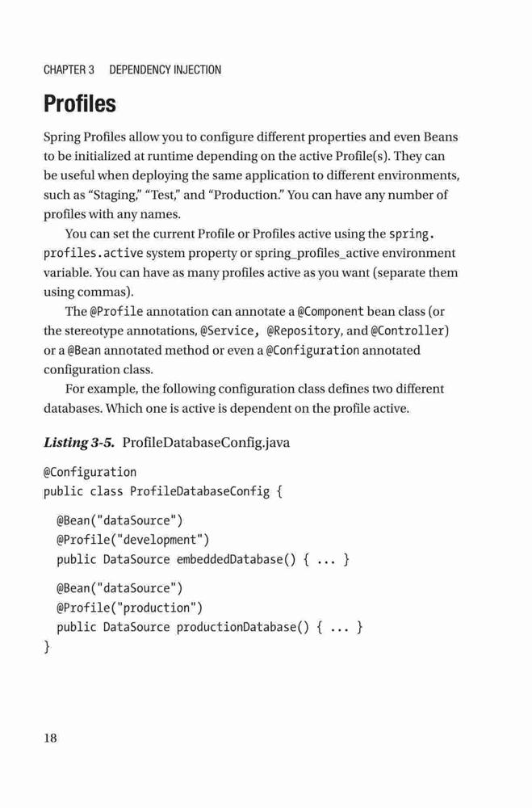Click the closing brace of the class

pos(48,646)
